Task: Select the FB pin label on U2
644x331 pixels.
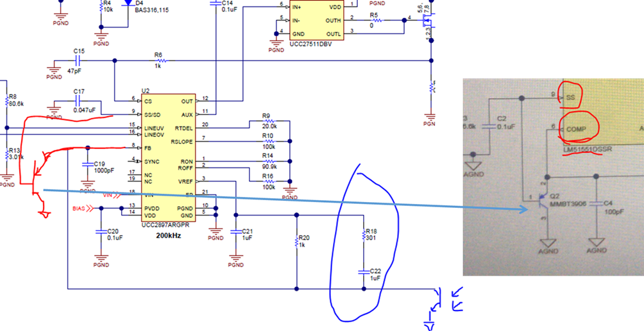Action: point(148,148)
